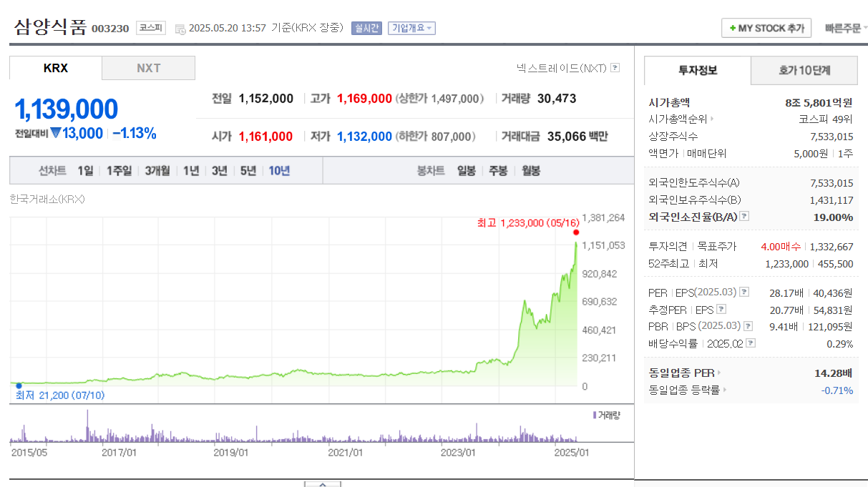Open help icon beside 외국인소진율(B/A)

pos(744,217)
